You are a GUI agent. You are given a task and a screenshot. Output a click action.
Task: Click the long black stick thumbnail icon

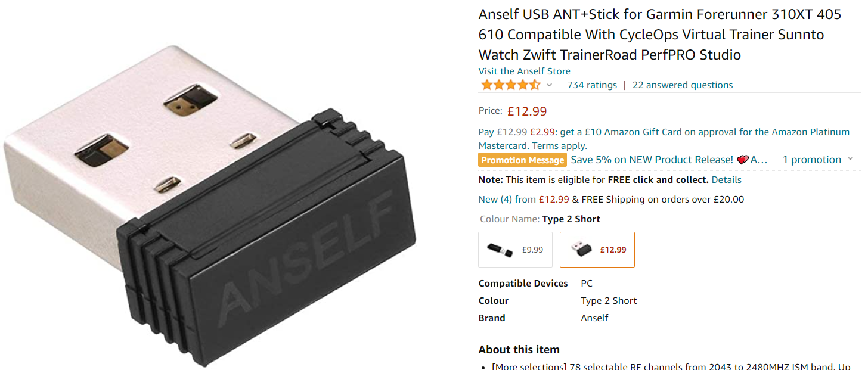[x=500, y=250]
